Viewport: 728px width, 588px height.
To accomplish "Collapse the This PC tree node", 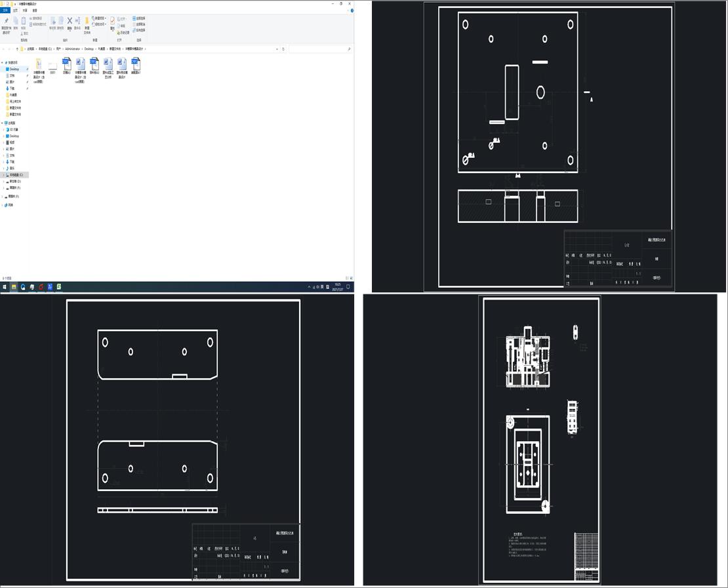I will tap(3, 123).
